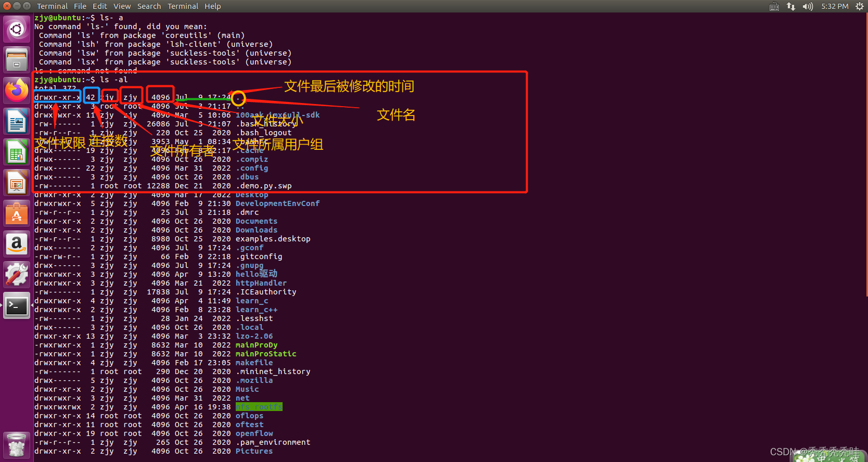This screenshot has height=462, width=868.
Task: Open the session power gear menu
Action: [x=859, y=6]
